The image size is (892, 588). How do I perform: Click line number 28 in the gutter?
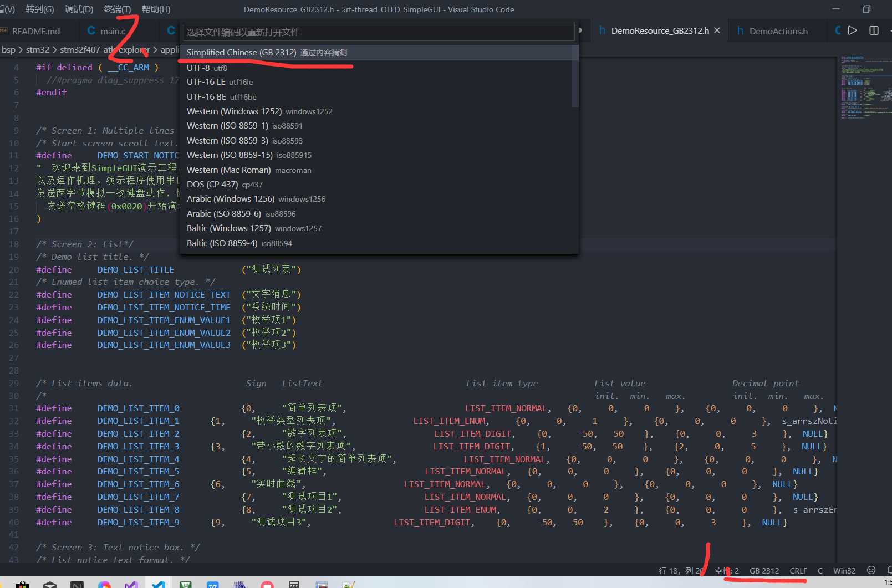point(14,371)
